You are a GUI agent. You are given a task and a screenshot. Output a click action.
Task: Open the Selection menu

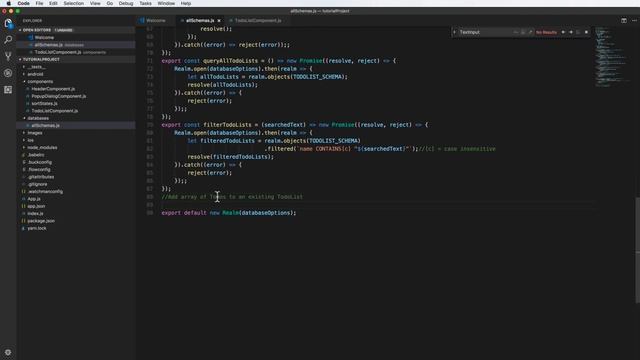tap(73, 3)
